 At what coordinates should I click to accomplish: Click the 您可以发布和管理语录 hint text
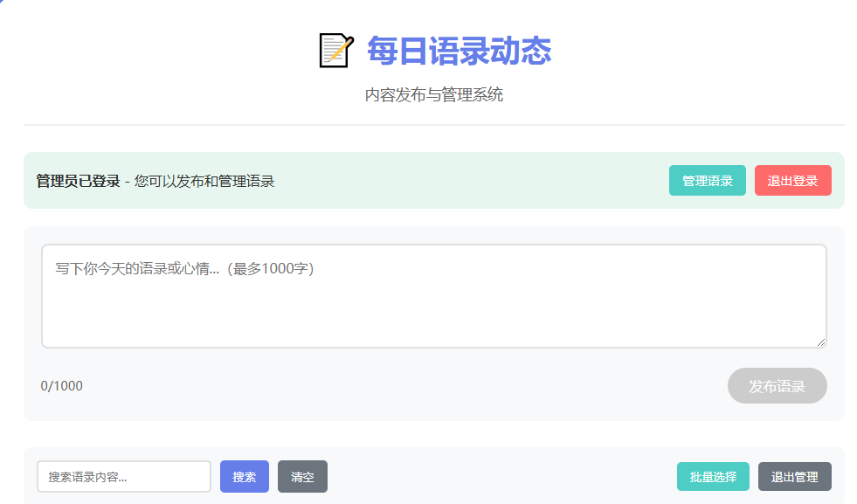click(x=204, y=181)
